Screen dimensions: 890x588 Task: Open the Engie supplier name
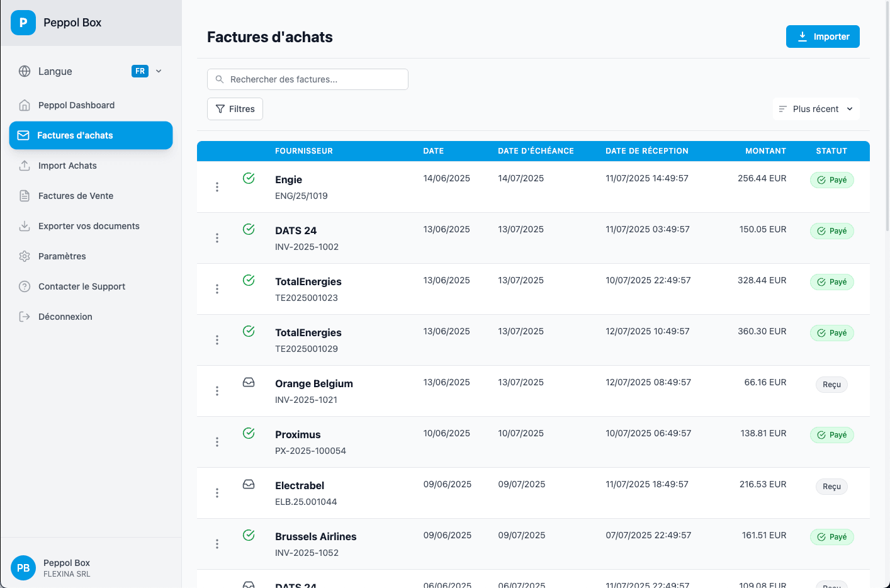point(288,179)
